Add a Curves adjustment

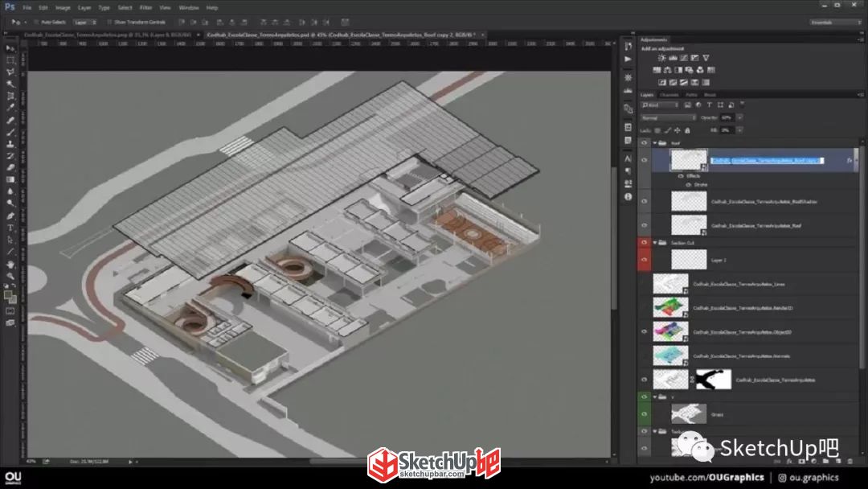[x=684, y=58]
